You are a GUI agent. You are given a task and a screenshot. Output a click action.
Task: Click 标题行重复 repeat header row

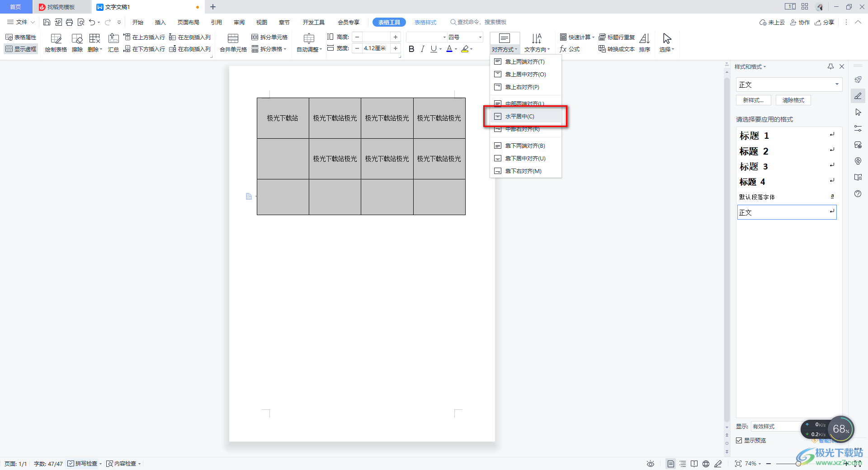pos(617,37)
